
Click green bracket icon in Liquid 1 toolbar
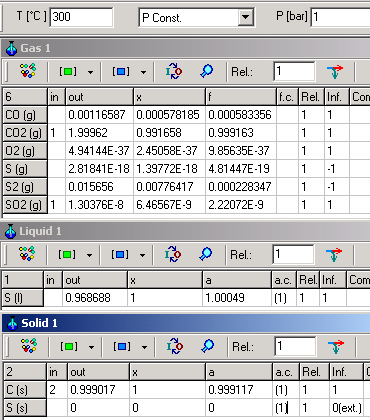[67, 255]
